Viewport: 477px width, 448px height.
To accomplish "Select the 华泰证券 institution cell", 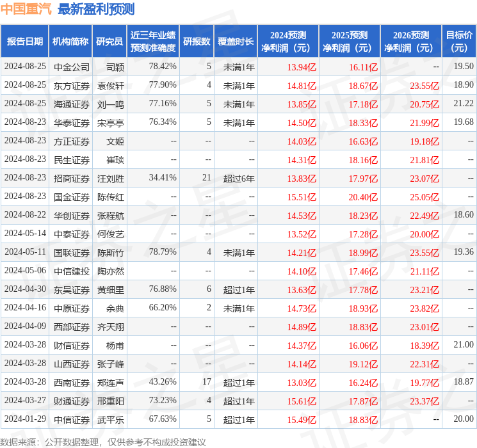I will coord(72,123).
